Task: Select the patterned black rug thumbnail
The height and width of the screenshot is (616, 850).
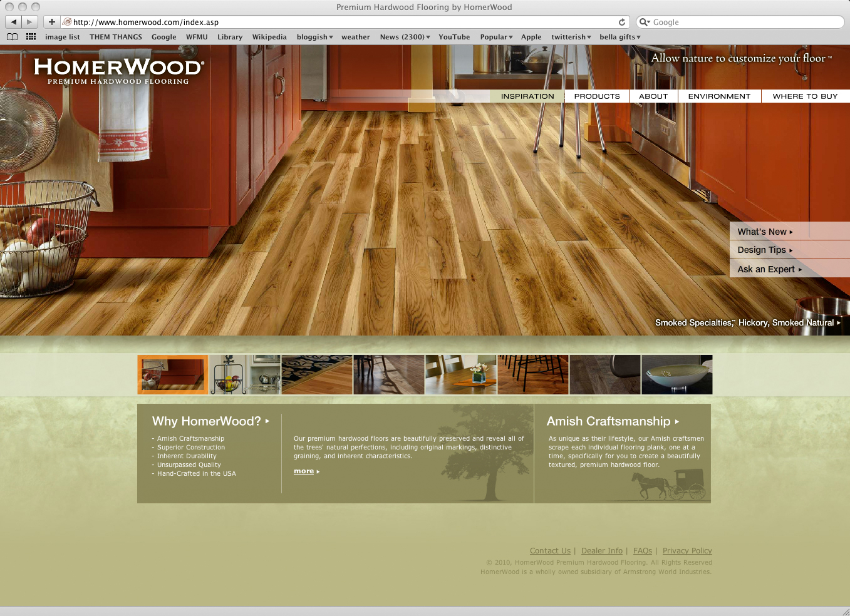Action: [317, 375]
